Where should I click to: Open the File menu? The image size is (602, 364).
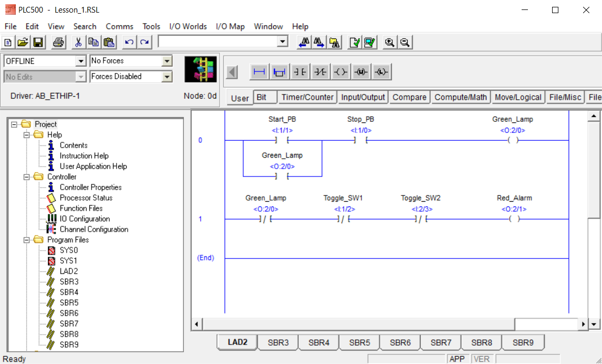(x=11, y=26)
